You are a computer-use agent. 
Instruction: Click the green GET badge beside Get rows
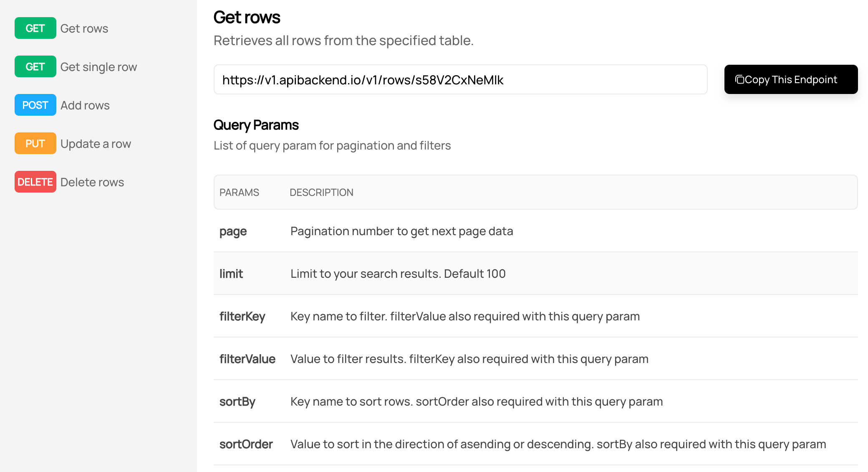point(35,28)
